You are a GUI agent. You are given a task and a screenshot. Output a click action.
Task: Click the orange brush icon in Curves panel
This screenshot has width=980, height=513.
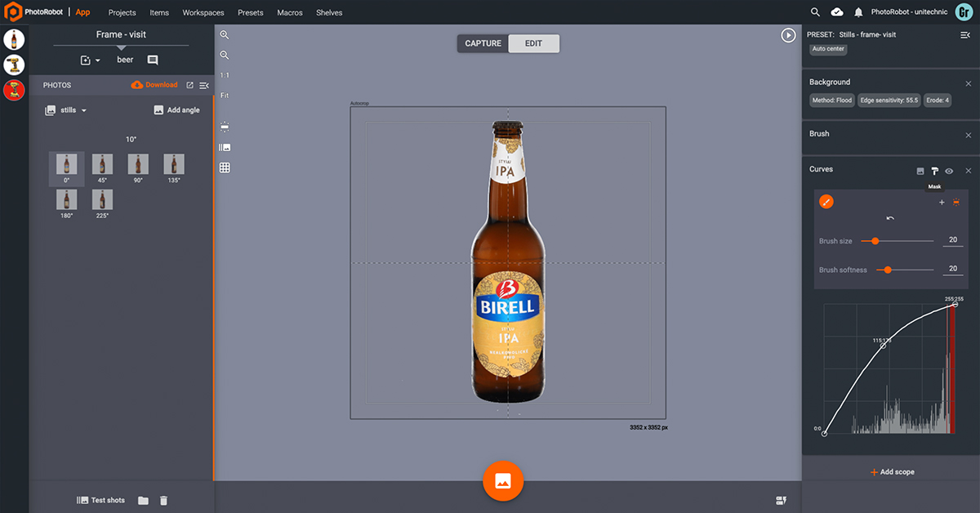pyautogui.click(x=826, y=201)
